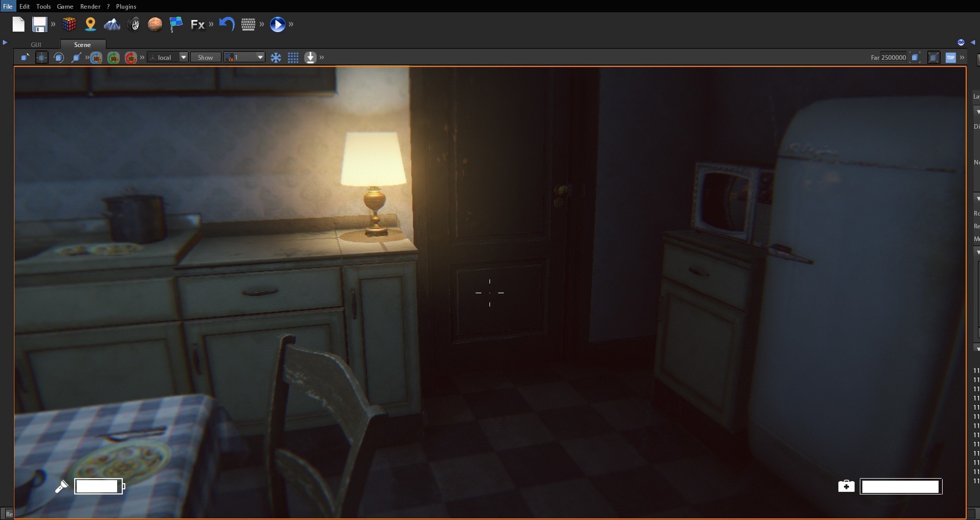Viewport: 980px width, 520px height.
Task: Toggle freeze with the snowflake icon
Action: click(x=277, y=57)
